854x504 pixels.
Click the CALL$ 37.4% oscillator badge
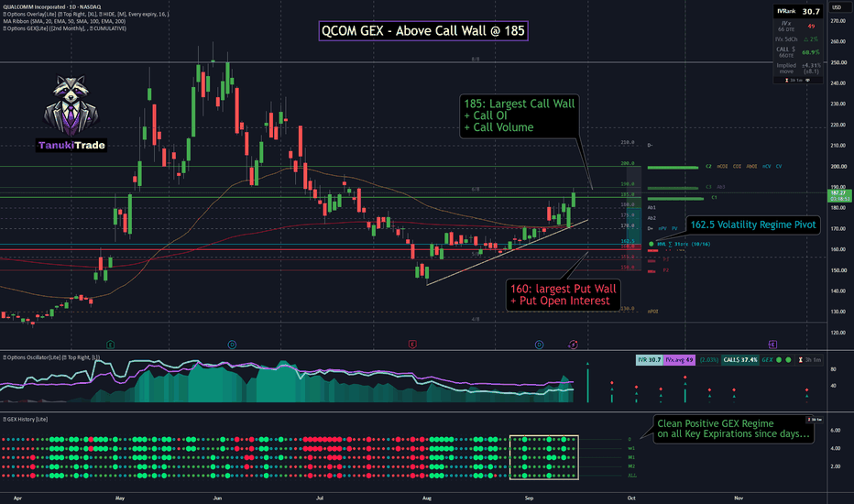(x=739, y=360)
